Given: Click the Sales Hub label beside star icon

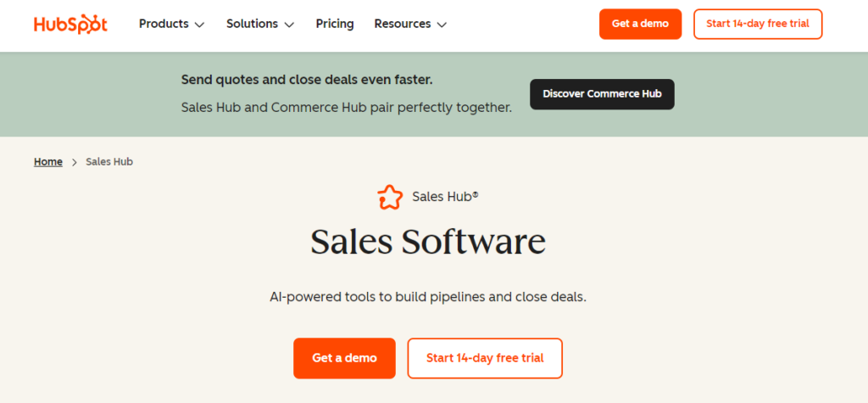Looking at the screenshot, I should pyautogui.click(x=446, y=197).
